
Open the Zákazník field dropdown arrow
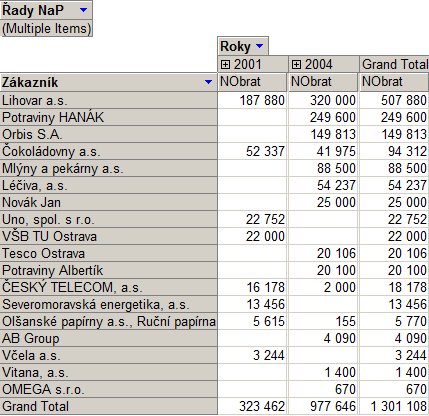point(208,82)
